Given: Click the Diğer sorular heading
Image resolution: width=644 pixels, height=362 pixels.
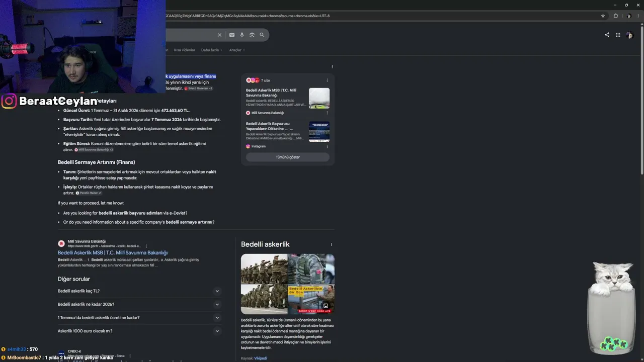Looking at the screenshot, I should click(74, 279).
